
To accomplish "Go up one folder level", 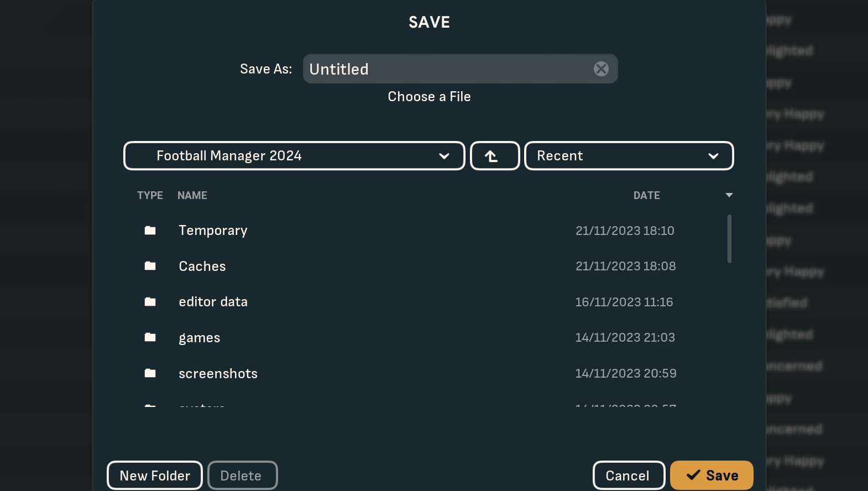I will click(x=495, y=156).
